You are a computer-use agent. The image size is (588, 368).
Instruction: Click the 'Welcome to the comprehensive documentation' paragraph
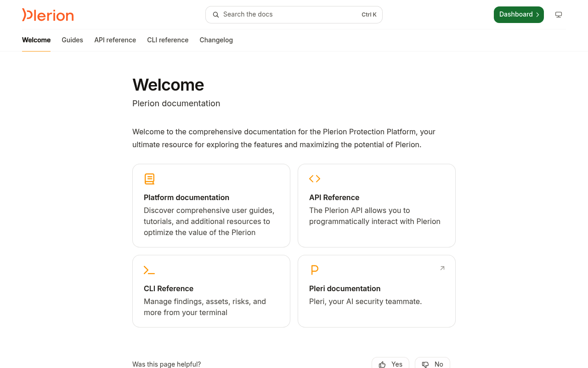click(284, 138)
